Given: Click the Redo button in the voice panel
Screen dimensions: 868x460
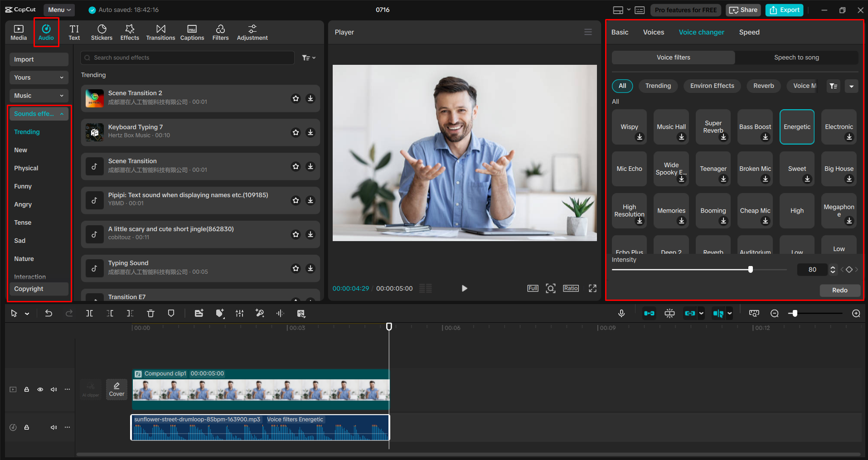Looking at the screenshot, I should (839, 290).
